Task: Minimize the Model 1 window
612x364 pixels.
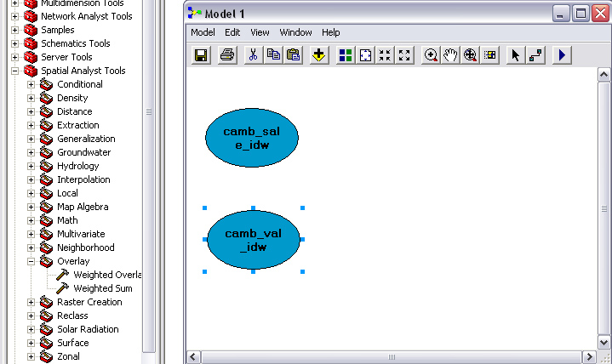Action: pos(561,14)
